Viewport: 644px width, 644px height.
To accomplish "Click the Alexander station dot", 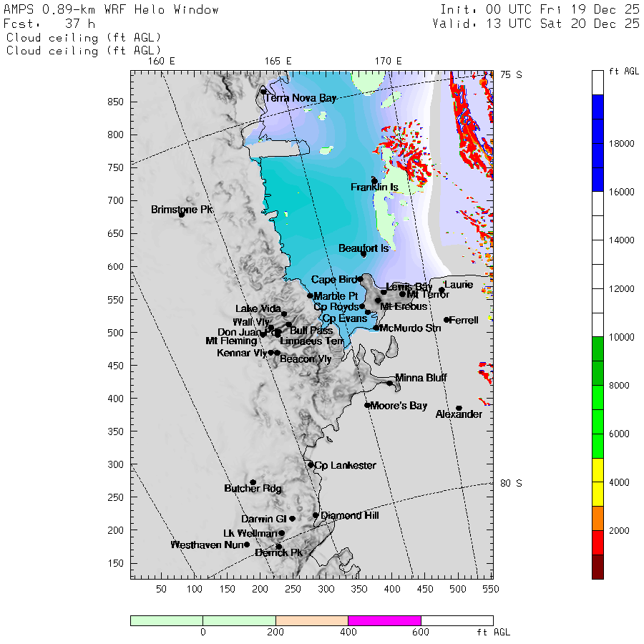I will click(459, 409).
